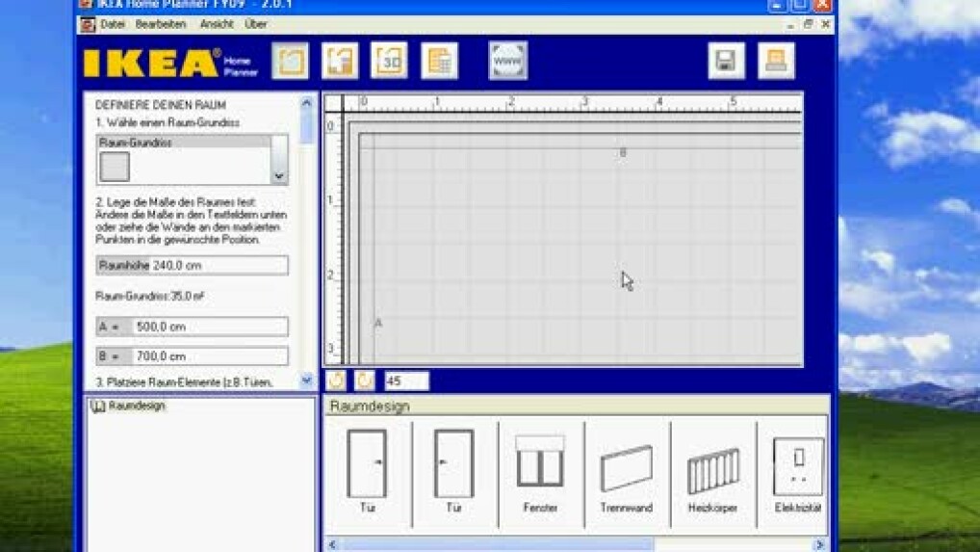Select the Fenster element
Viewport: 980px width, 552px height.
point(539,472)
